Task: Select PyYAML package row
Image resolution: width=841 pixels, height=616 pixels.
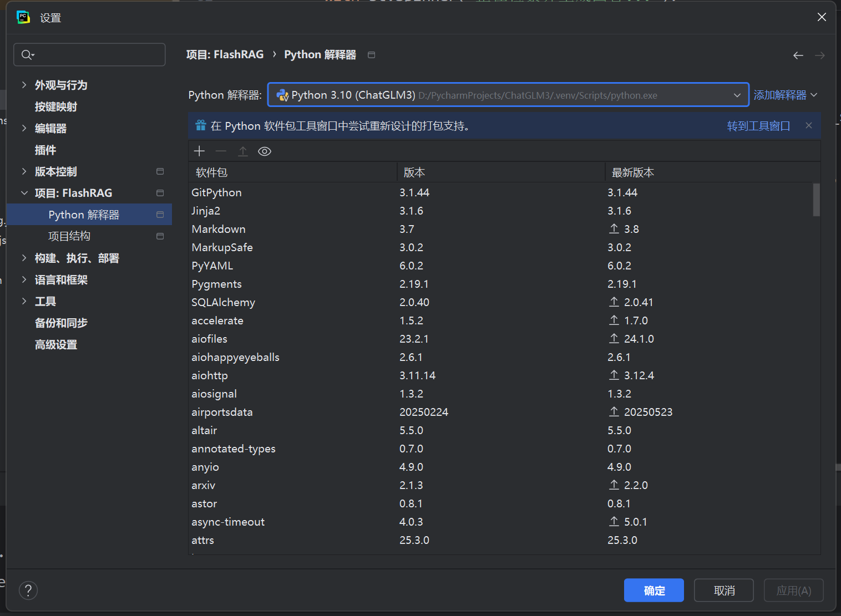Action: coord(501,266)
